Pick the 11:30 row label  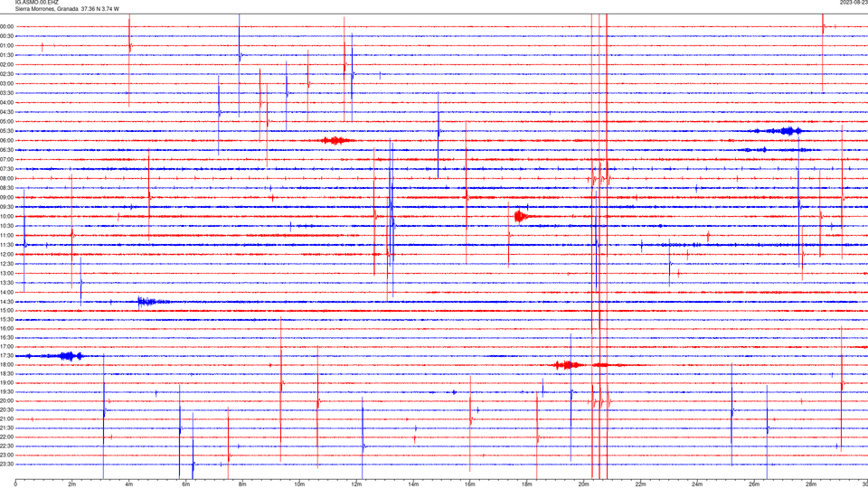(7, 245)
